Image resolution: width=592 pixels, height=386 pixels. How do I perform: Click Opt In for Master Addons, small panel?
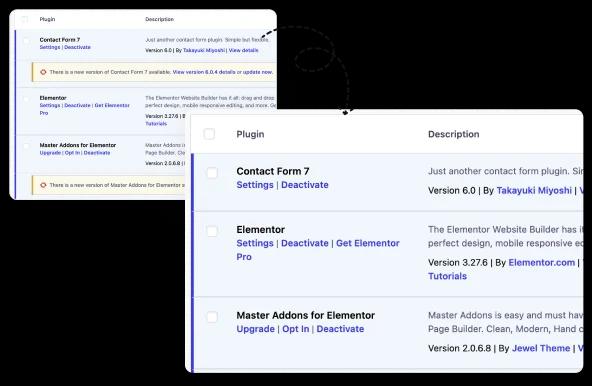(72, 153)
